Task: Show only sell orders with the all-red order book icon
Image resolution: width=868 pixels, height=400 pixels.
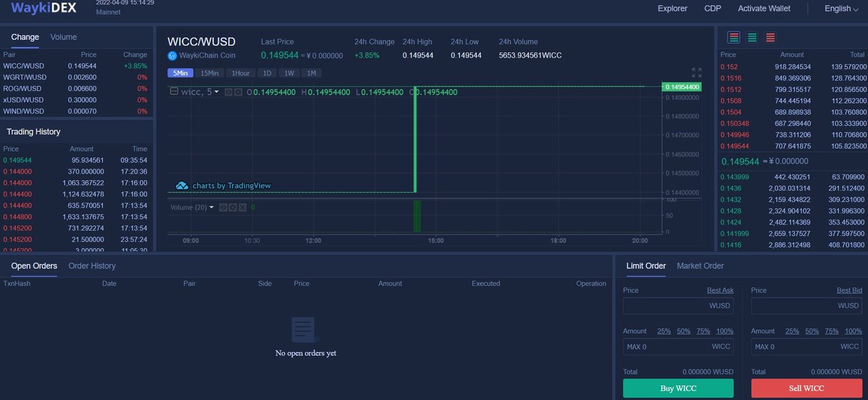Action: [x=770, y=38]
